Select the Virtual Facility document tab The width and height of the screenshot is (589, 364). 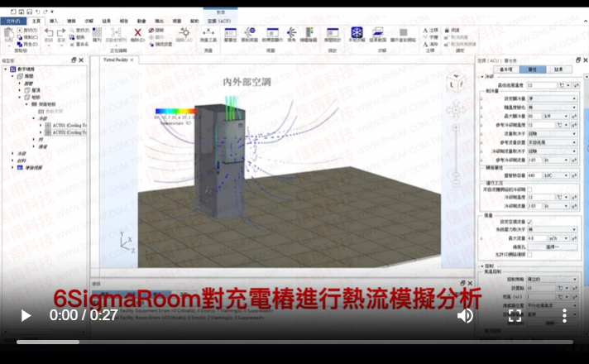116,60
